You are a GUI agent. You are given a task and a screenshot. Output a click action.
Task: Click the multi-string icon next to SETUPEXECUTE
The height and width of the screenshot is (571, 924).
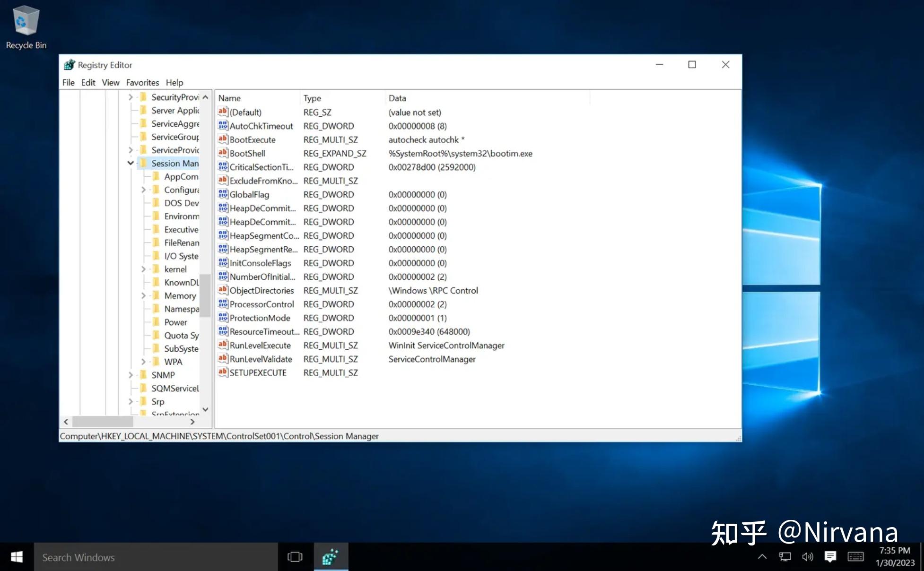[222, 372]
